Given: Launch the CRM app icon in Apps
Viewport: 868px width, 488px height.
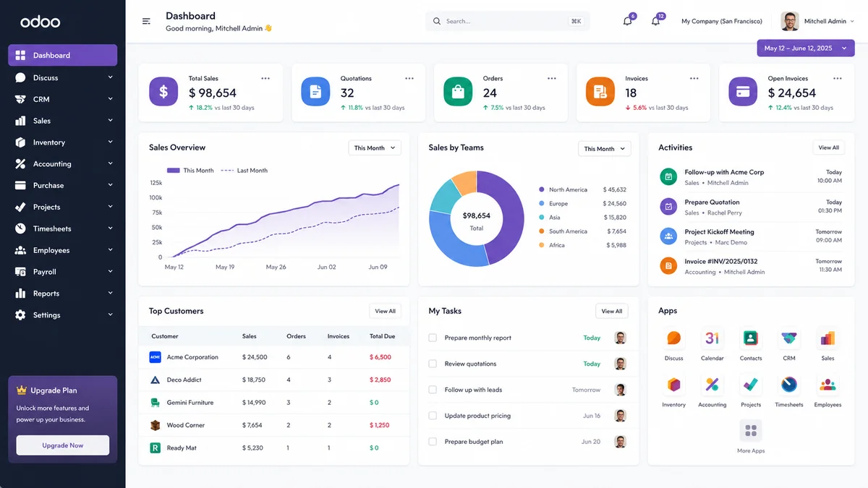Looking at the screenshot, I should [789, 338].
